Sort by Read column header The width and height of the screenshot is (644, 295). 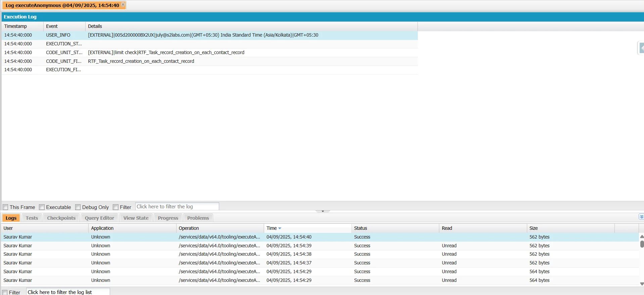(x=483, y=228)
